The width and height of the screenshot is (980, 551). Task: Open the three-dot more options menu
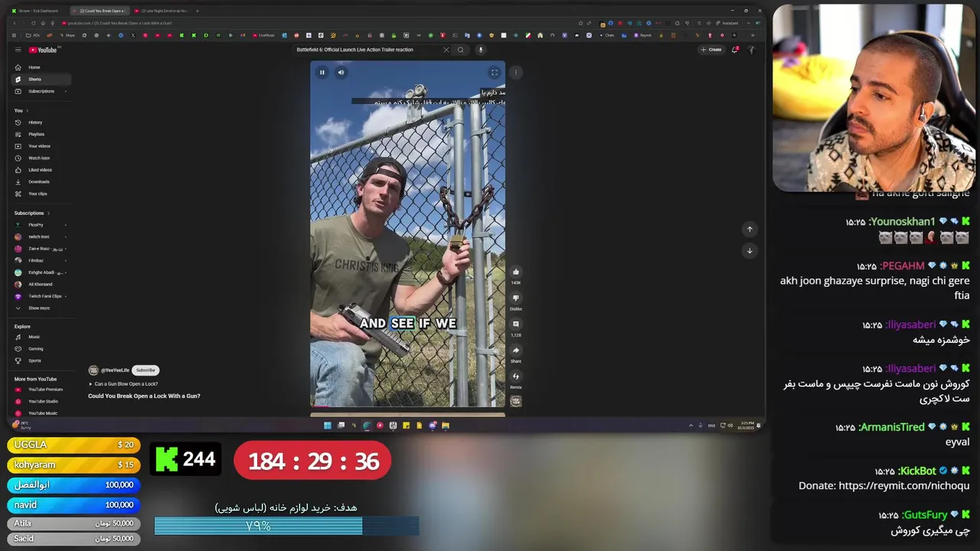click(x=516, y=73)
